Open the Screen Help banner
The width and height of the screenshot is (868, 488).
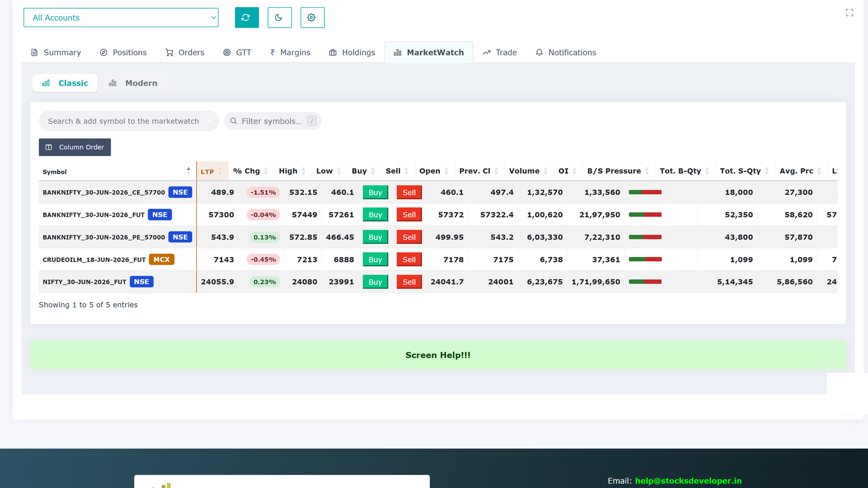pos(438,355)
